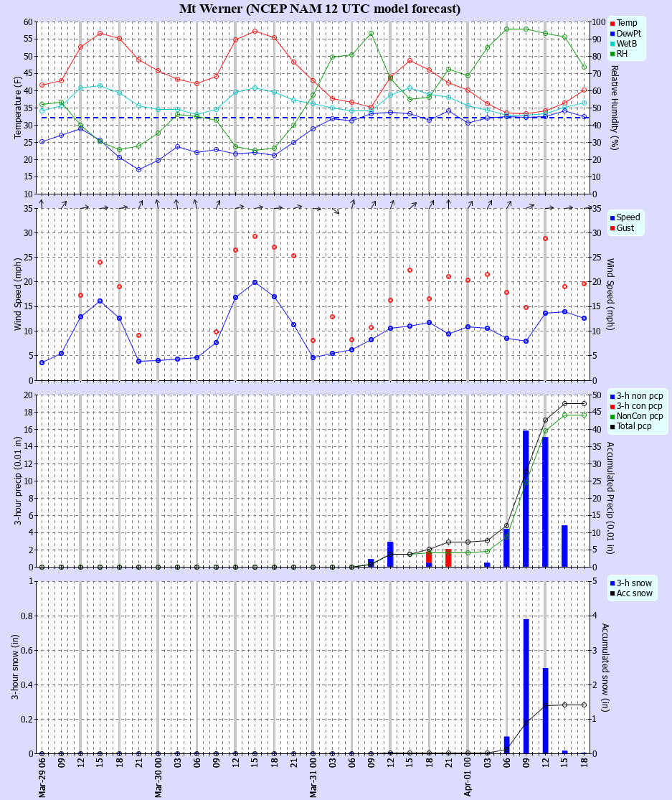Select the Apr-01 00 axis label
Screen dimensions: 672x800
[x=468, y=778]
